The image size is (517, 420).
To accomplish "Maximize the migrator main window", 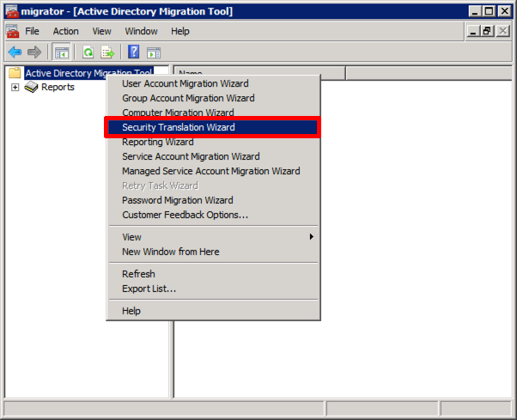I will (x=489, y=11).
